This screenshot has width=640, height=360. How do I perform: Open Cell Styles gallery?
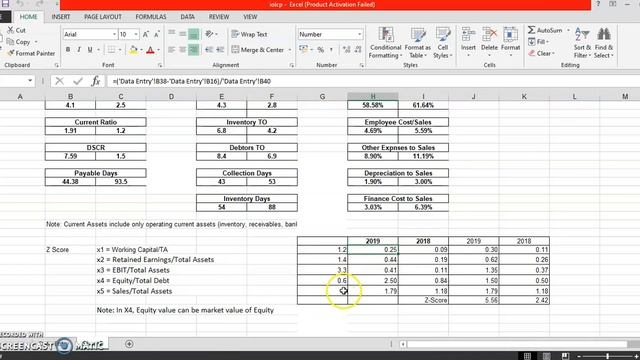tap(443, 43)
